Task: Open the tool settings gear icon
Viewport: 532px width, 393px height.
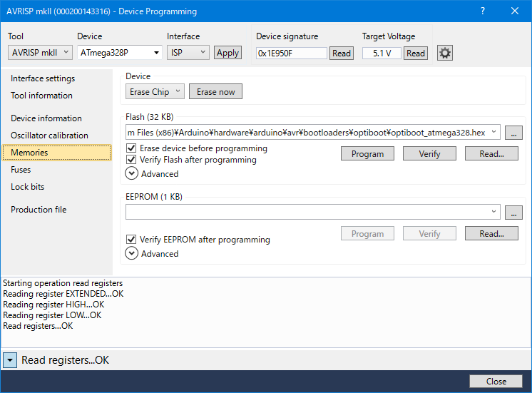Action: [445, 53]
